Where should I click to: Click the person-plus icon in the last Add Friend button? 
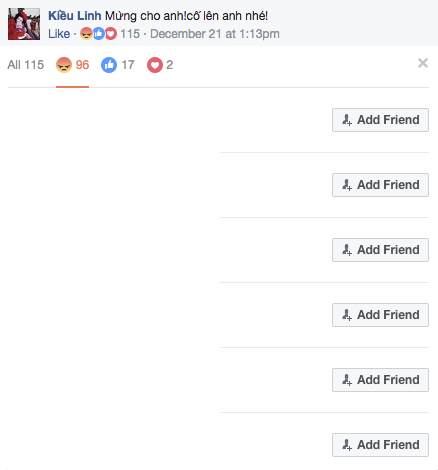(x=347, y=445)
